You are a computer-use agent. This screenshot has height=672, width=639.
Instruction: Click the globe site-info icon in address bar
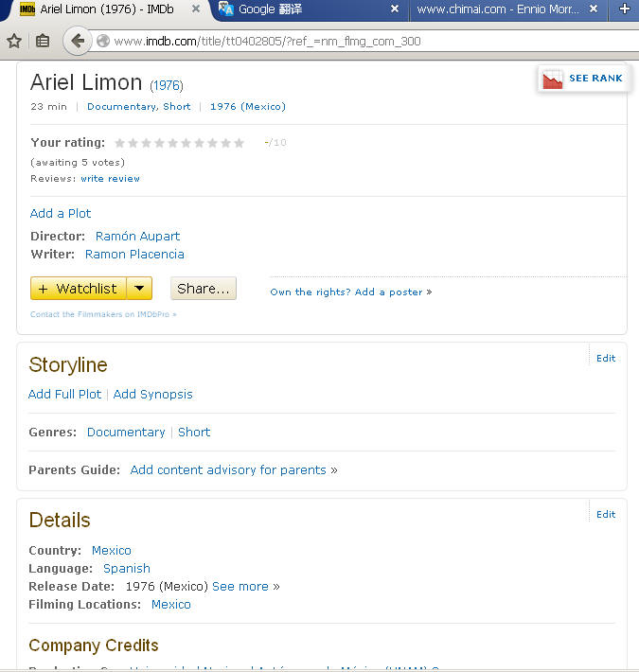(x=103, y=41)
